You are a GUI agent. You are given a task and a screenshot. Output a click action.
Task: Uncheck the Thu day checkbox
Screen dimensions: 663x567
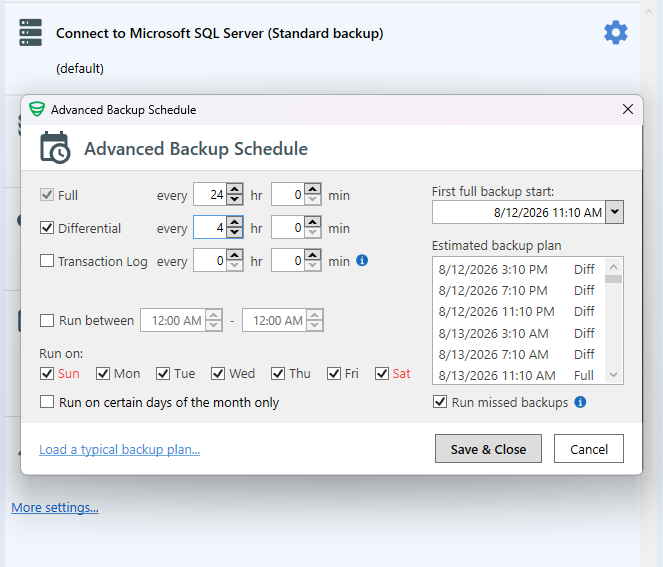[278, 374]
